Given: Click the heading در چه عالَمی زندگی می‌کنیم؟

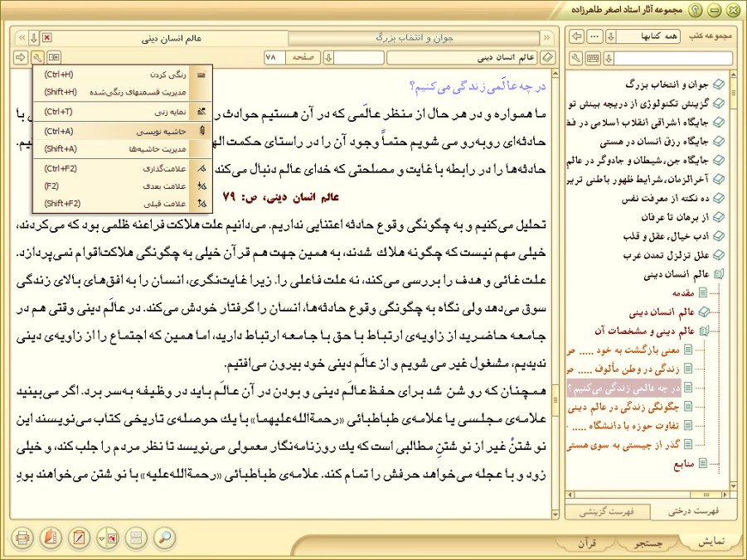Looking at the screenshot, I should (x=478, y=87).
